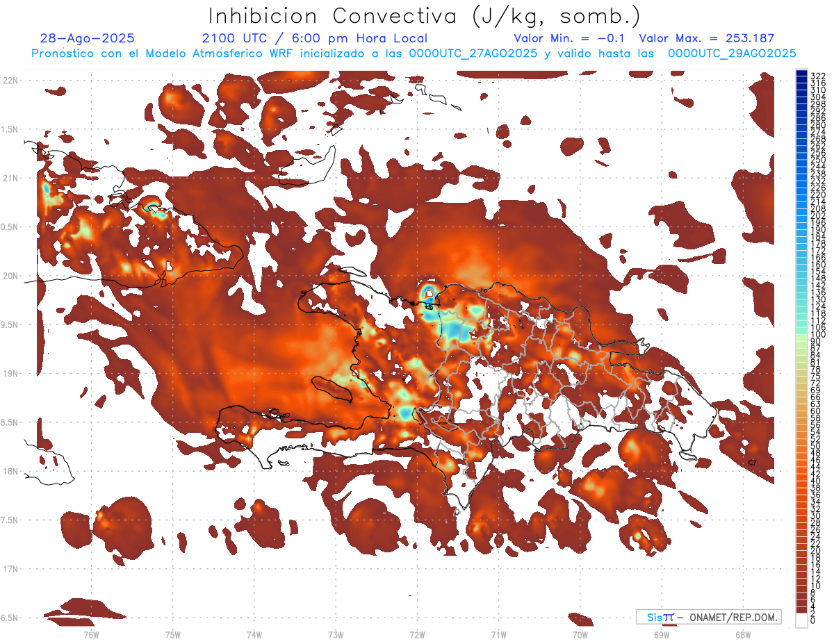Click the 'Valor Min. = -0.1' readout
834x644 pixels.
point(570,38)
